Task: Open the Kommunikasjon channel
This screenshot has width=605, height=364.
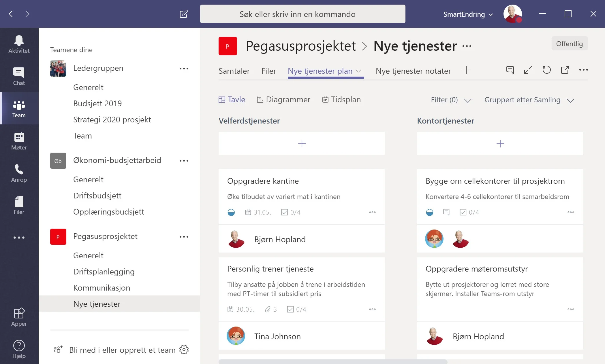Action: click(102, 288)
